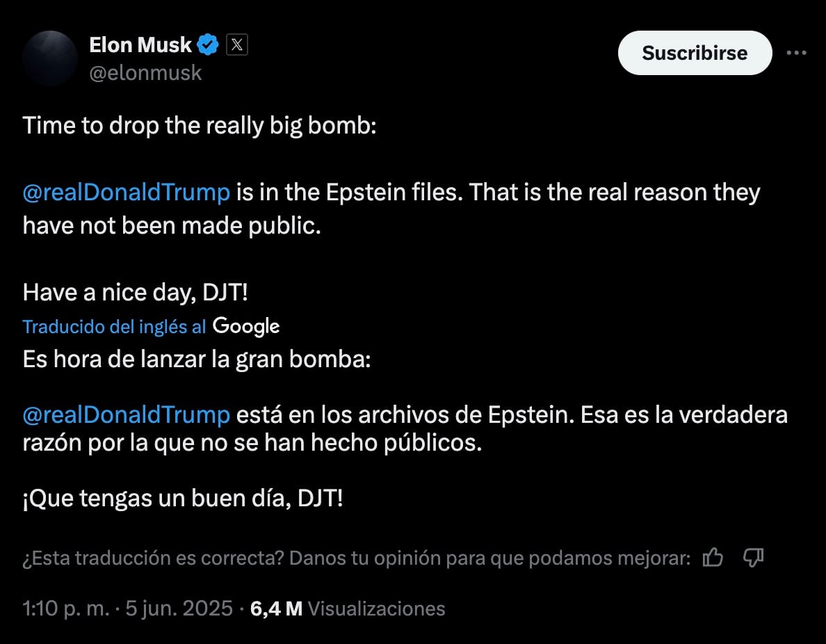Click the X affiliation badge beside the name
Viewport: 826px width, 644px height.
click(237, 46)
